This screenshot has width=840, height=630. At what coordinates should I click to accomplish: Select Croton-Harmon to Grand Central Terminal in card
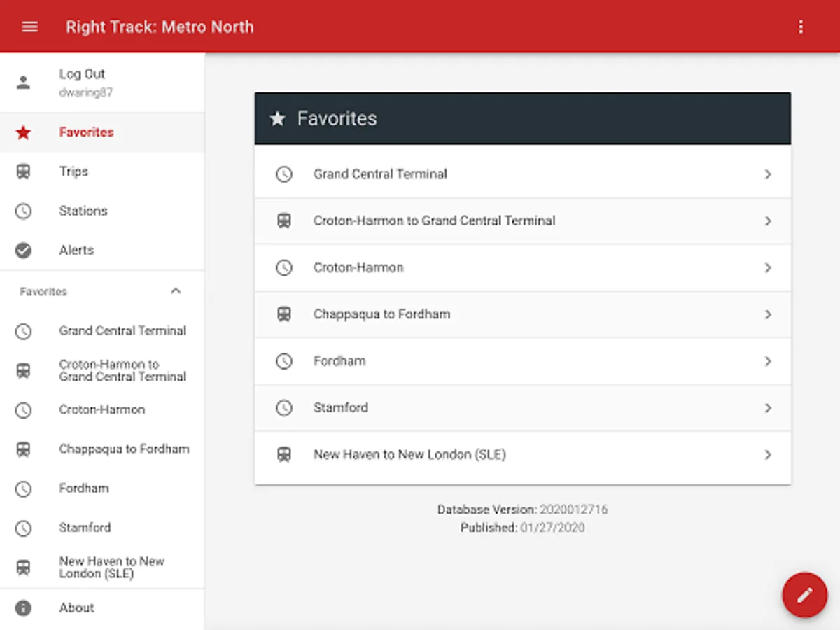pos(522,221)
